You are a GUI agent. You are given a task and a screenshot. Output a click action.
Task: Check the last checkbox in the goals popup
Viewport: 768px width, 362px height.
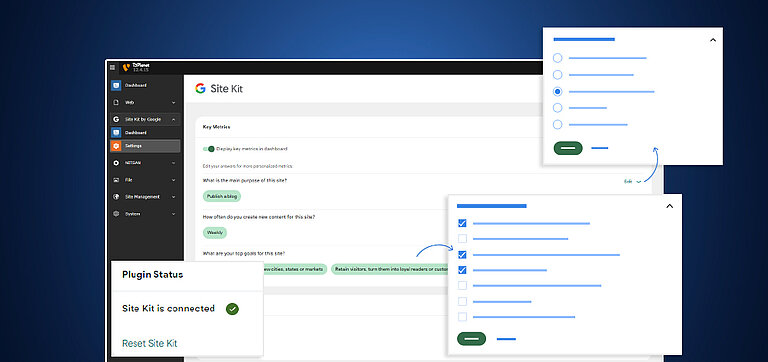(462, 317)
